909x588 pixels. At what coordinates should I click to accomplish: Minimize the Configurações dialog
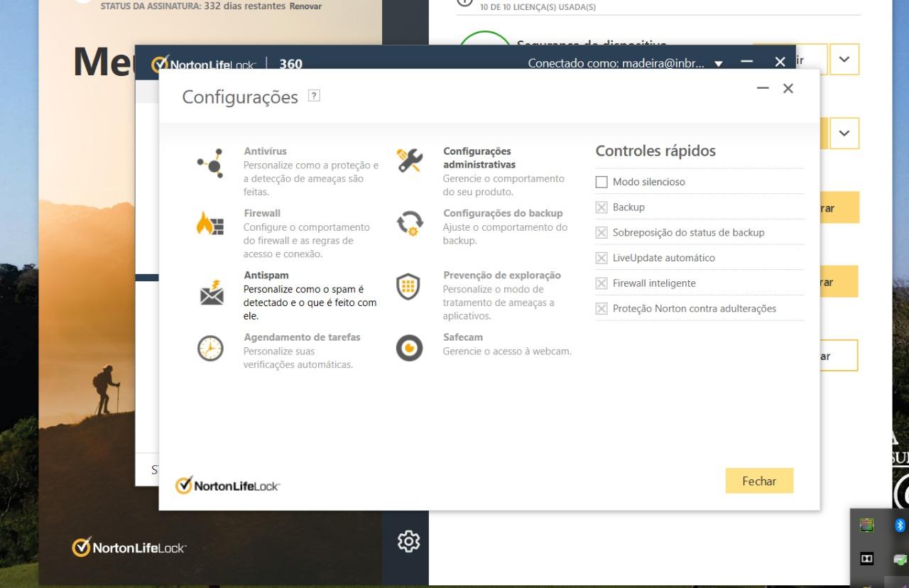(763, 88)
